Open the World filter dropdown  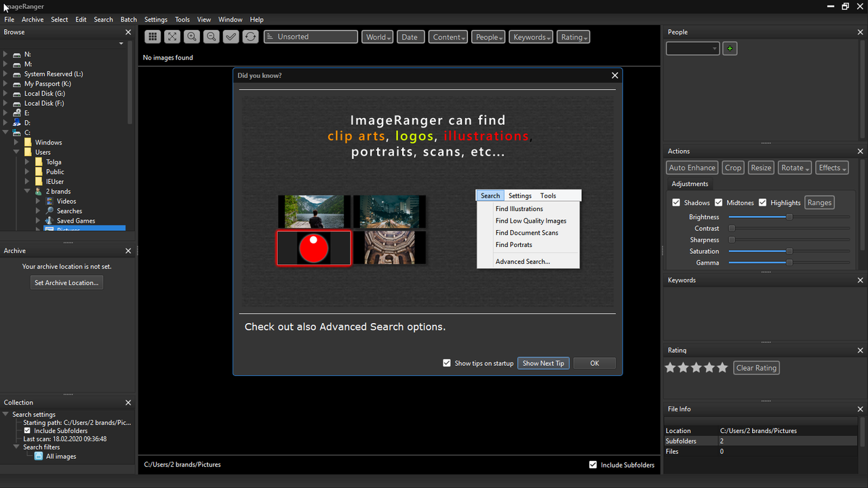tap(377, 37)
